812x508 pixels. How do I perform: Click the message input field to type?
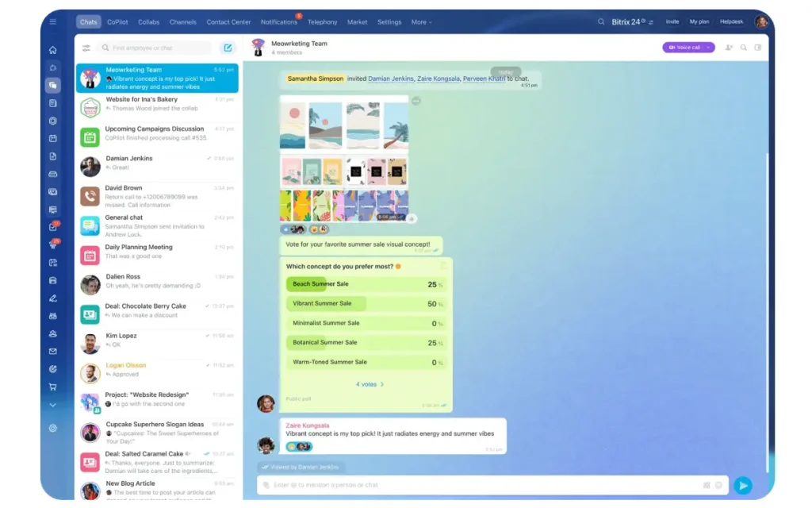(x=476, y=485)
